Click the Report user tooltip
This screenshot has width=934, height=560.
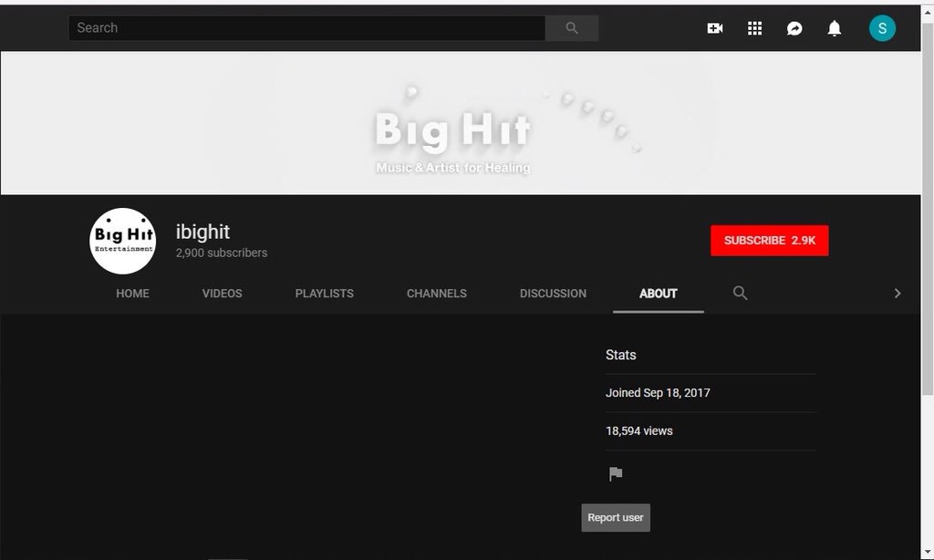(x=616, y=518)
